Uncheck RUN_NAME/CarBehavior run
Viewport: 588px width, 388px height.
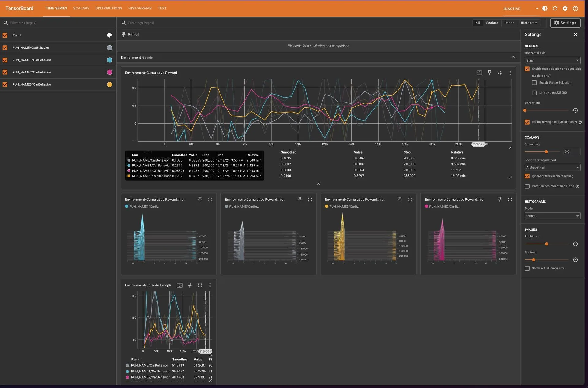[5, 48]
